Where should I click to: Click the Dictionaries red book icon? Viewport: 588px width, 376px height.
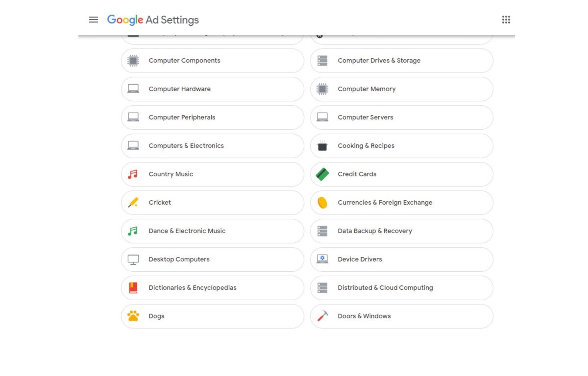tap(133, 288)
